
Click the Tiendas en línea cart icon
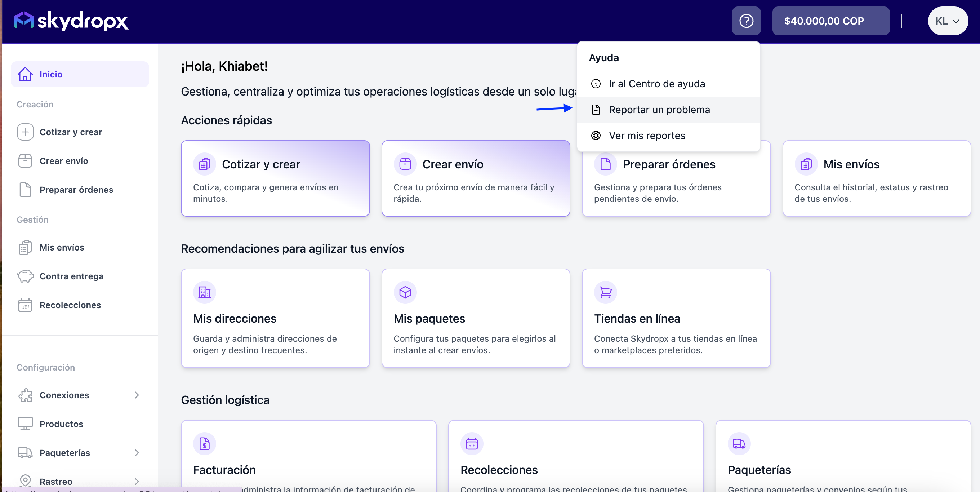[x=605, y=292]
